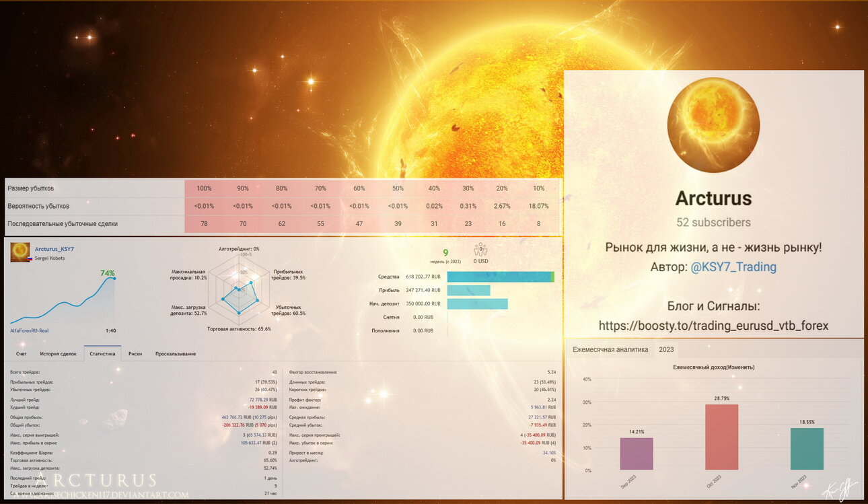
Task: Click the Нач. депозит bar
Action: 478,303
